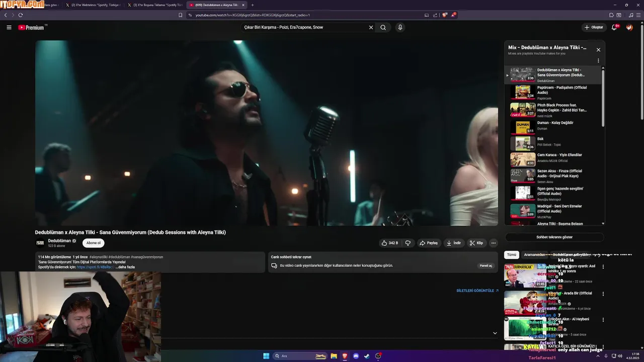Focus the YouTube search field
The width and height of the screenshot is (644, 362).
[304, 27]
